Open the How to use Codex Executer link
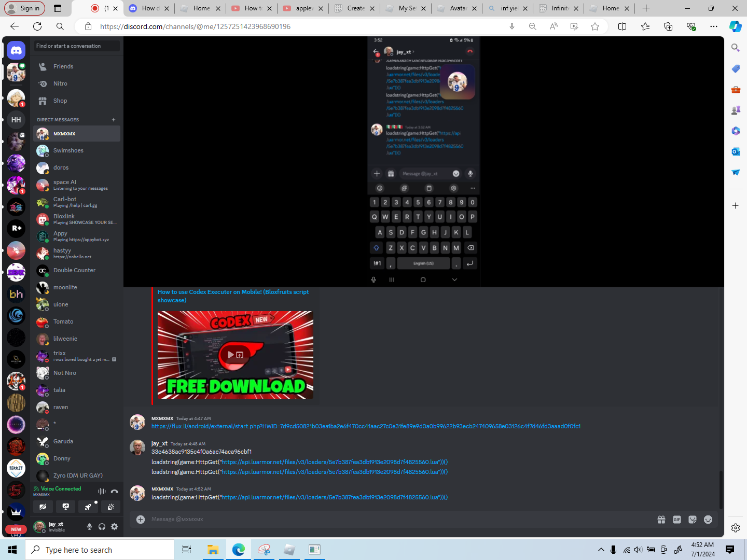 [x=233, y=296]
